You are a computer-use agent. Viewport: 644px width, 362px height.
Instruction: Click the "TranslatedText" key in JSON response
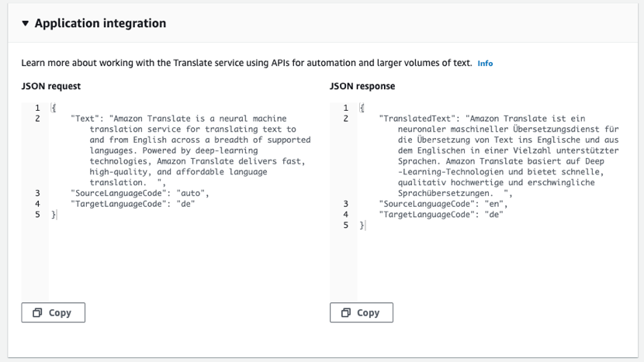click(x=419, y=119)
